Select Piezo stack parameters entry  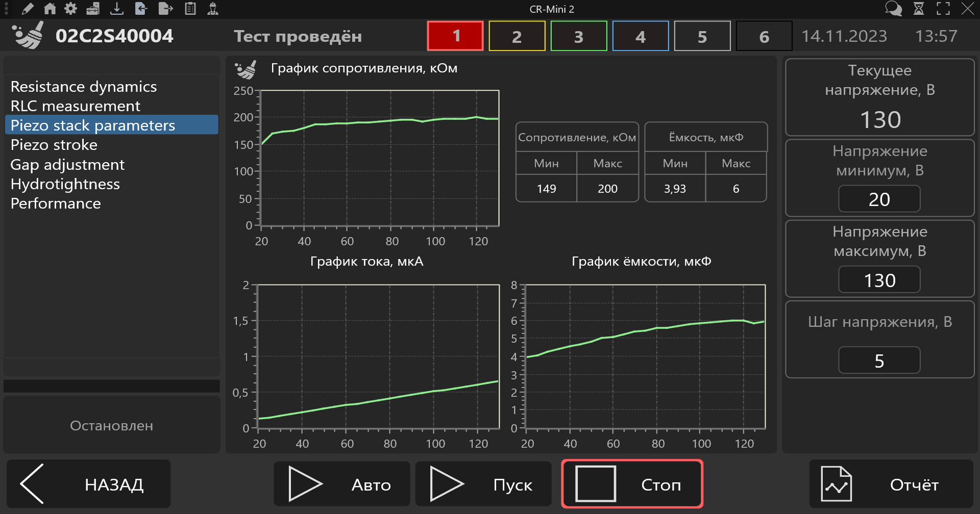tap(111, 125)
